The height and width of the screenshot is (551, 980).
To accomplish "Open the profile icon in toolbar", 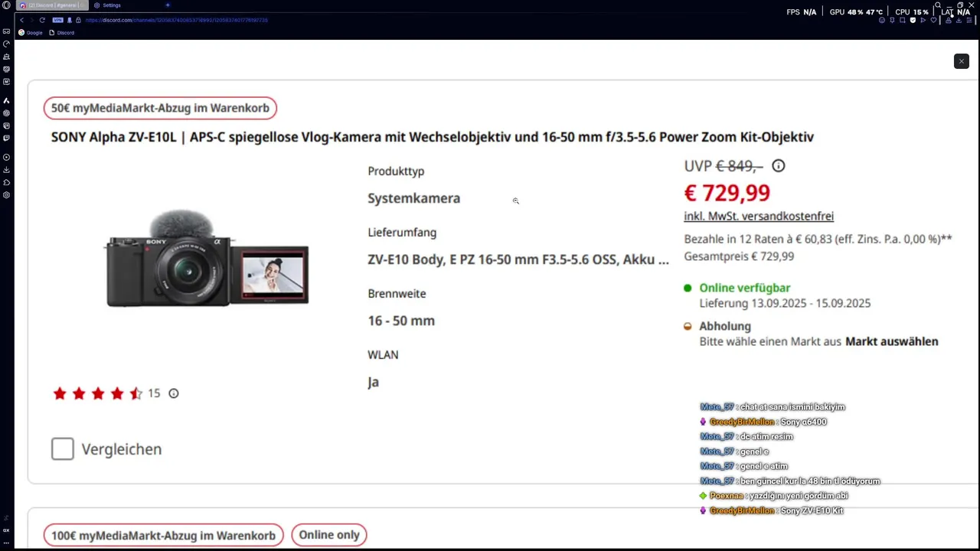I will [x=949, y=20].
